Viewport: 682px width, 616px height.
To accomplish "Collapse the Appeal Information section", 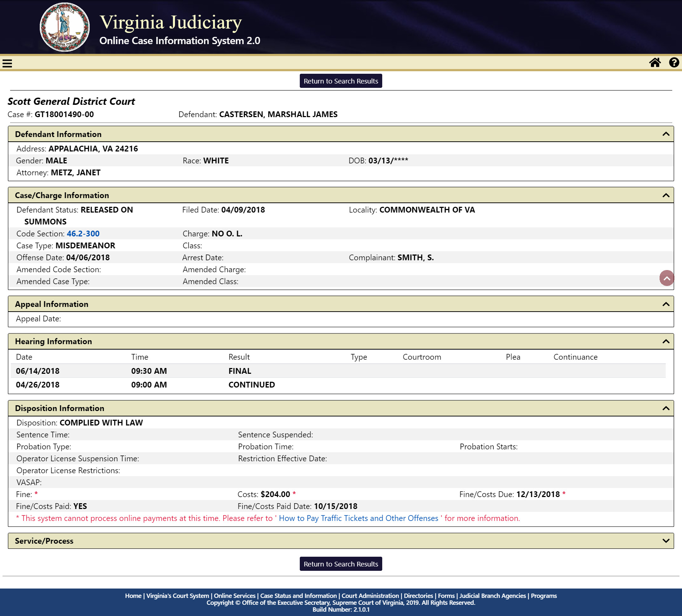I will (666, 304).
